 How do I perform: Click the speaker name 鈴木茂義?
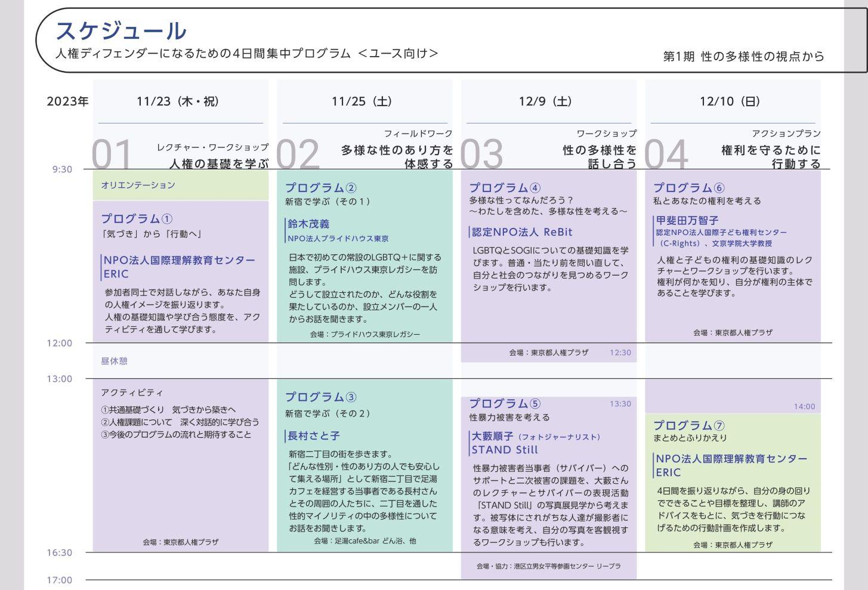tap(308, 224)
